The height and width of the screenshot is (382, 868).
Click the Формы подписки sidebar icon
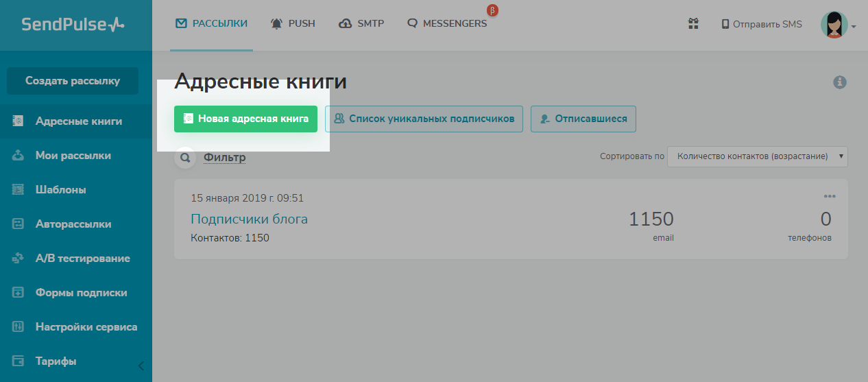tap(19, 293)
